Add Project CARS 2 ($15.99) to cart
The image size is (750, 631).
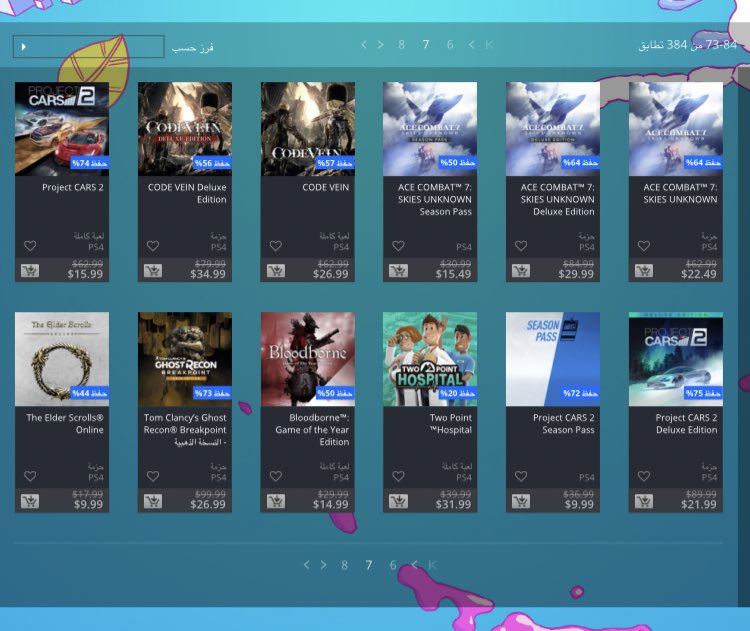click(x=30, y=271)
